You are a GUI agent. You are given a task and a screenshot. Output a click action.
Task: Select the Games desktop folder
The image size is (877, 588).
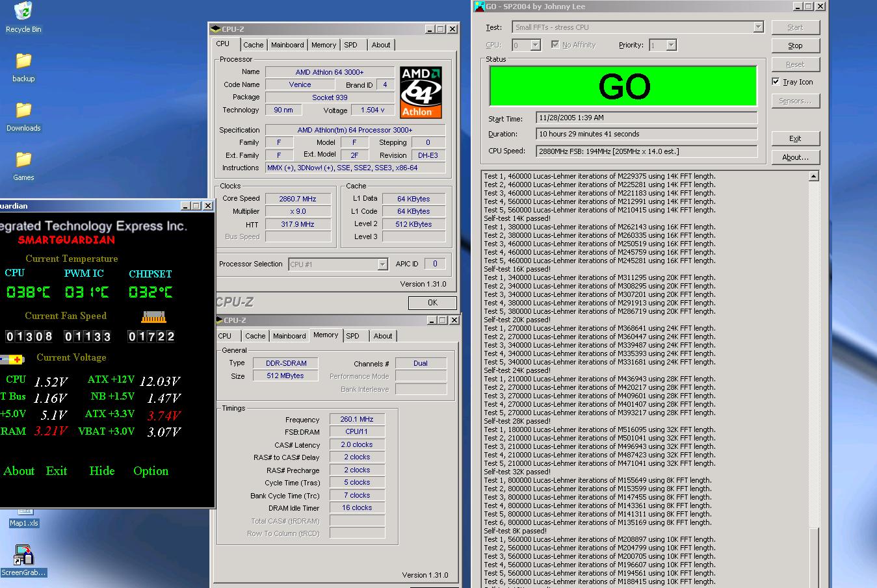point(23,166)
